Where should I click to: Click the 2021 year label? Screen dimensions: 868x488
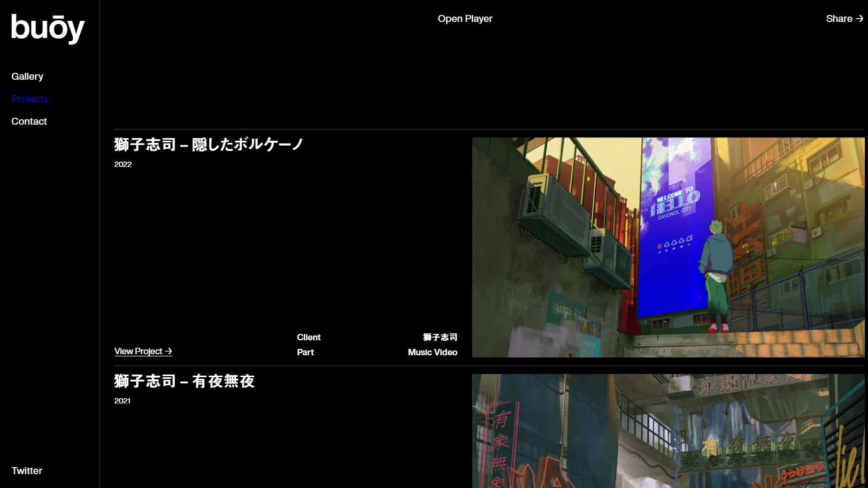(122, 401)
